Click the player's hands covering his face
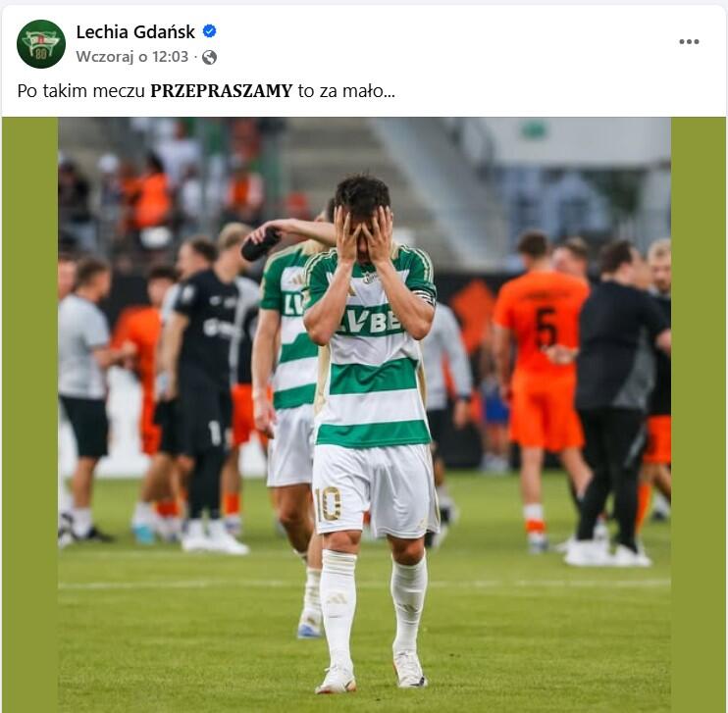Image resolution: width=728 pixels, height=713 pixels. pos(364,235)
